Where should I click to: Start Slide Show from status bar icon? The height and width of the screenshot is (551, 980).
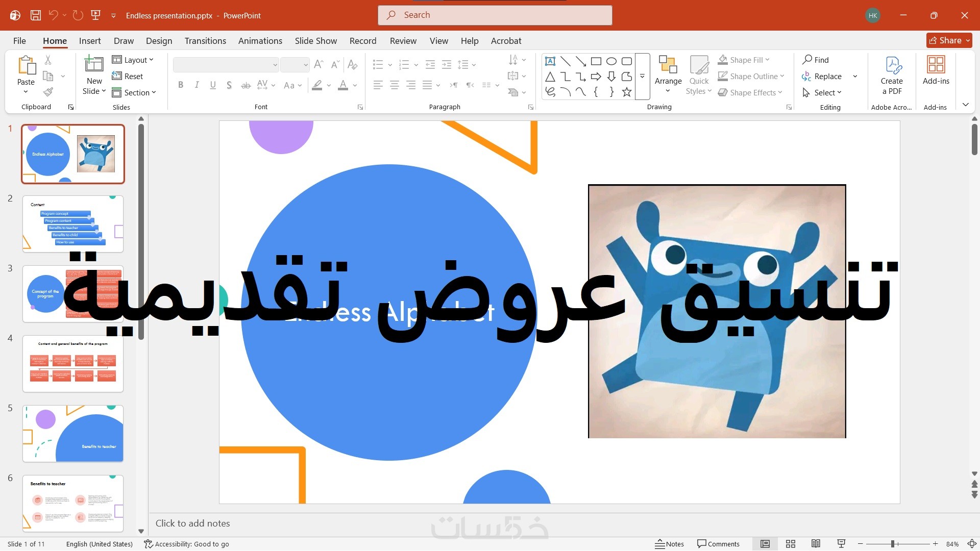pos(842,544)
